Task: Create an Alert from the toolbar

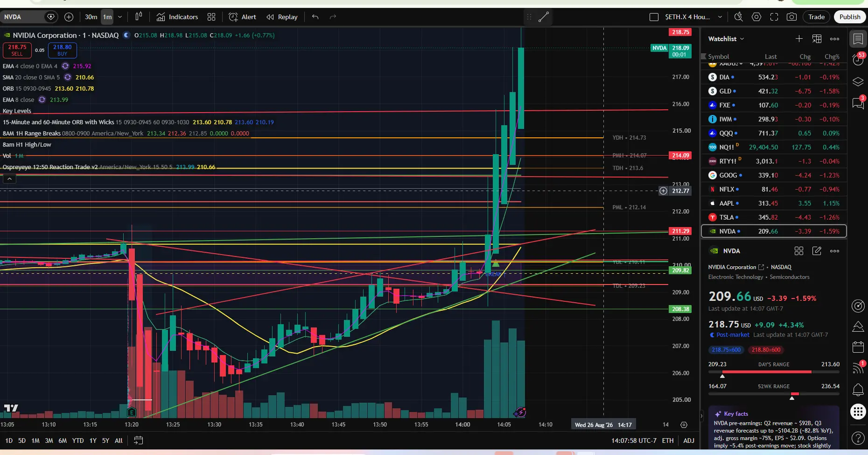Action: (243, 17)
